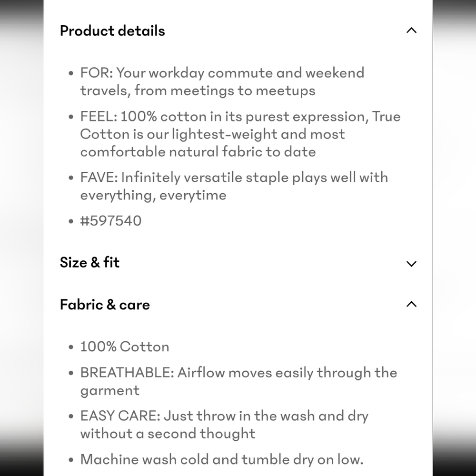Select the FOR: workday commute text line
The width and height of the screenshot is (476, 476).
(222, 73)
